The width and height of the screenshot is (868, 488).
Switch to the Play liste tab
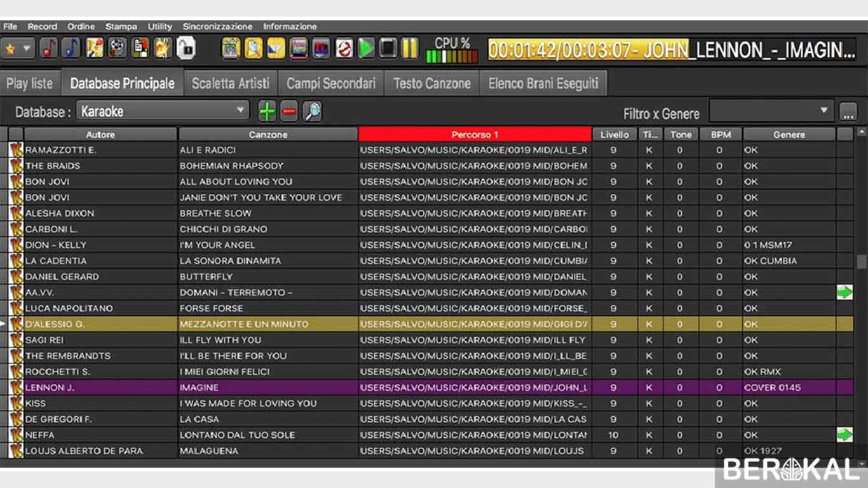[x=30, y=83]
